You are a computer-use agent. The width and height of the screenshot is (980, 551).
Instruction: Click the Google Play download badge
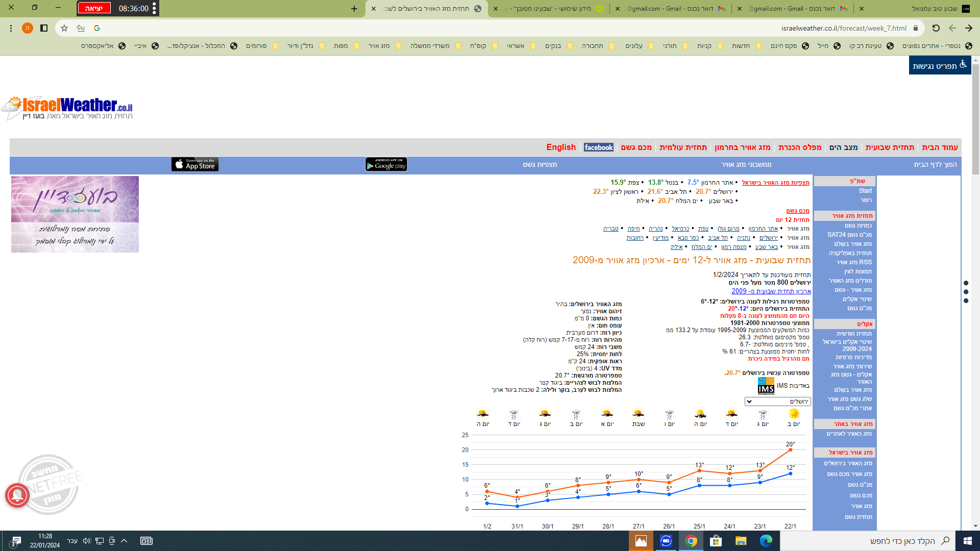[x=386, y=164]
